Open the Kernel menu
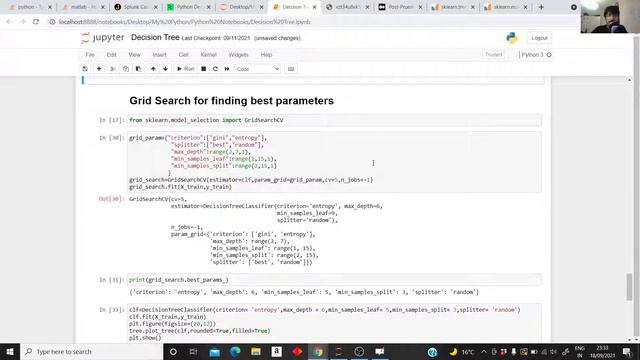This screenshot has width=640, height=360. coord(208,55)
